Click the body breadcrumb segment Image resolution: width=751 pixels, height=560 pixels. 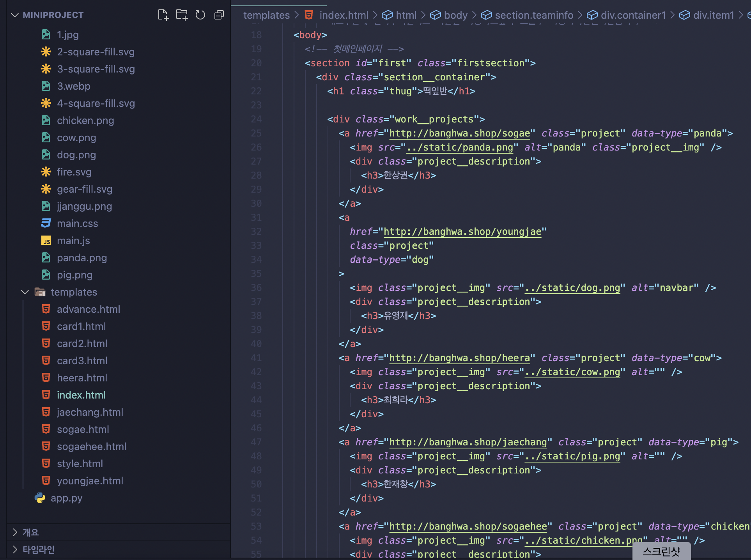pos(455,15)
